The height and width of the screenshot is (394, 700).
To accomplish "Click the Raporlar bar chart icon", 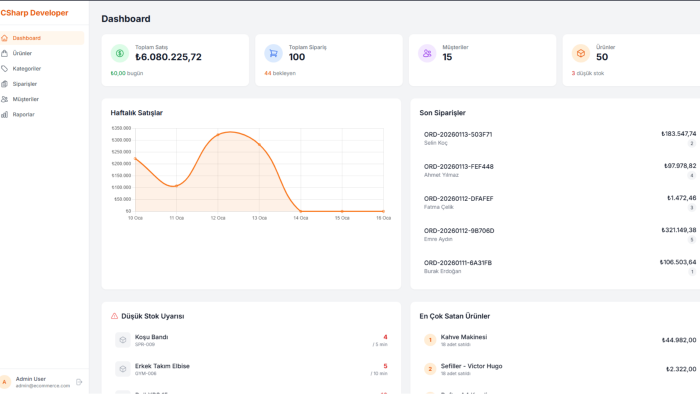I will pyautogui.click(x=4, y=114).
